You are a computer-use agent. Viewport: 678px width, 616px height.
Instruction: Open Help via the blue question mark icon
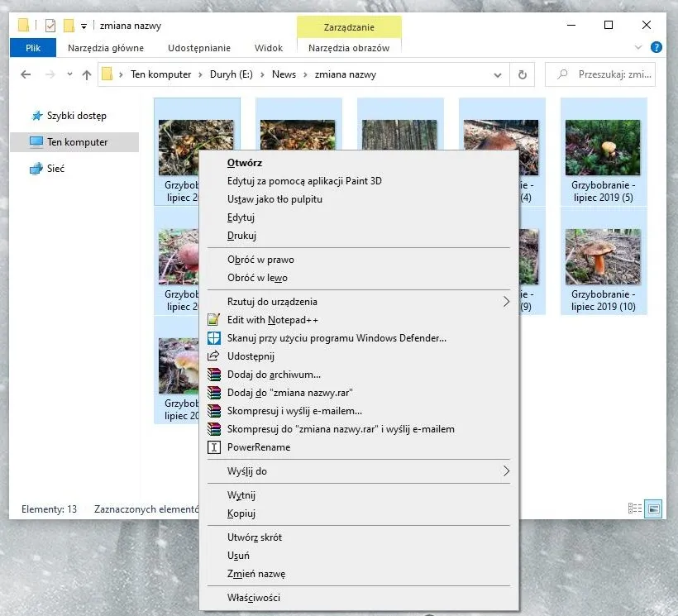point(657,47)
